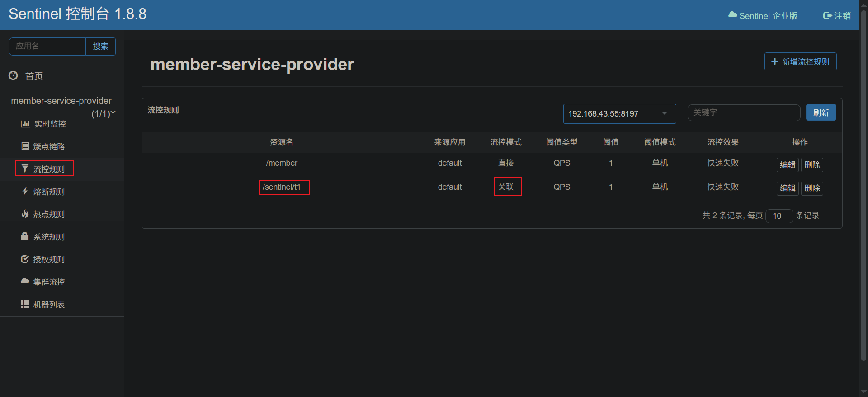This screenshot has height=397, width=868.
Task: Click the flame icon for 热点规则
Action: 25,214
